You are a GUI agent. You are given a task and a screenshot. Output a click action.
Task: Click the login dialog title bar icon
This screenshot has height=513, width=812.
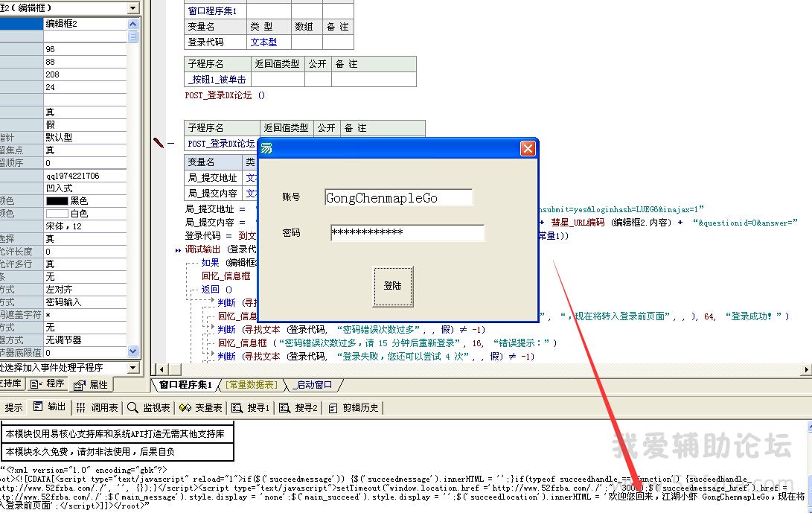click(266, 149)
